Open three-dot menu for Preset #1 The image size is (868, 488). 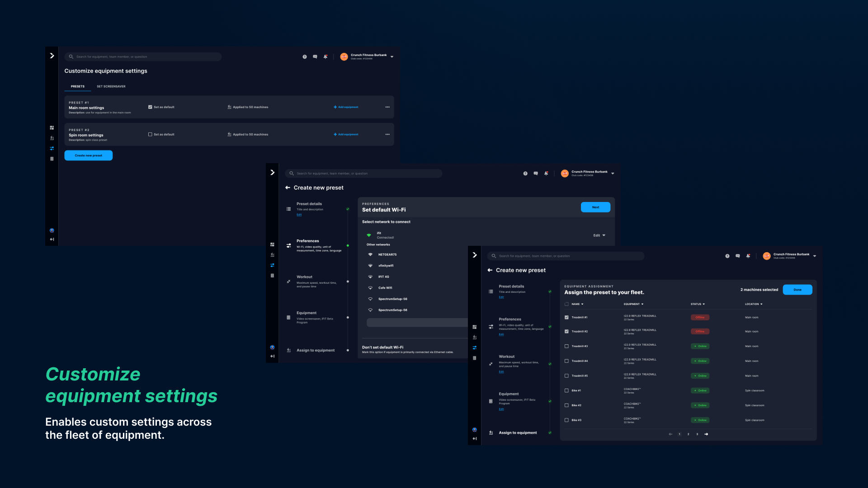(x=387, y=107)
